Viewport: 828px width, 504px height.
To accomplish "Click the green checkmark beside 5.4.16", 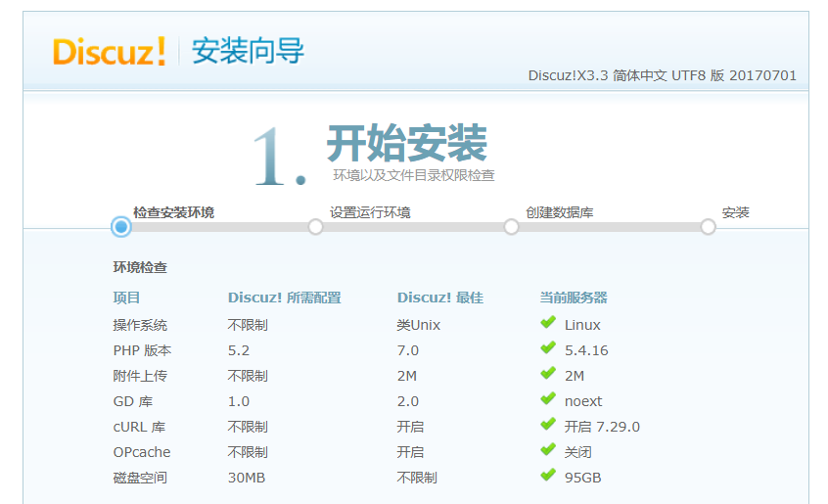I will [548, 347].
